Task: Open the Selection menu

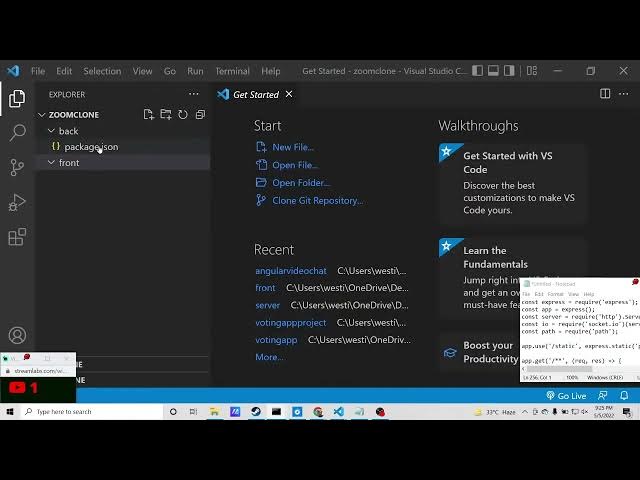Action: coord(102,71)
